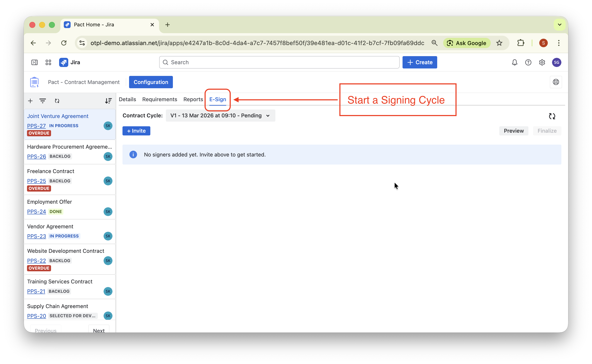592x364 pixels.
Task: Open the SG profile avatar menu
Action: tap(556, 62)
